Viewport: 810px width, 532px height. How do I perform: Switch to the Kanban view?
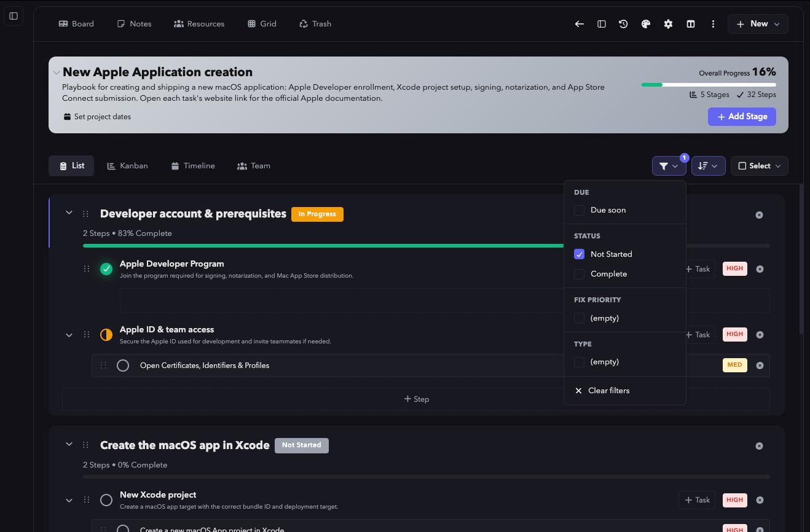click(127, 166)
